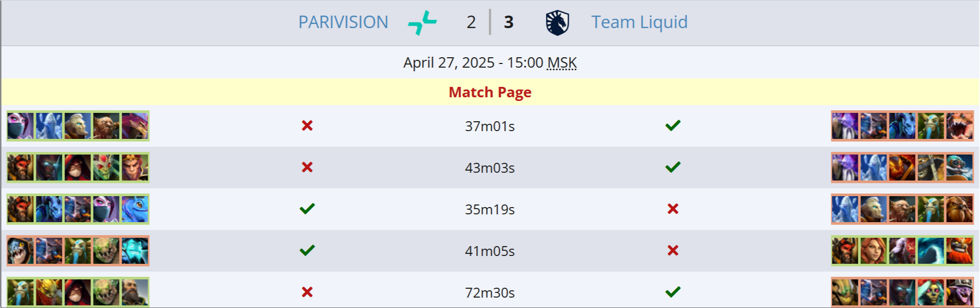The image size is (980, 308).
Task: Click PARIVISION's green checkmark for 35m19s game
Action: point(307,209)
